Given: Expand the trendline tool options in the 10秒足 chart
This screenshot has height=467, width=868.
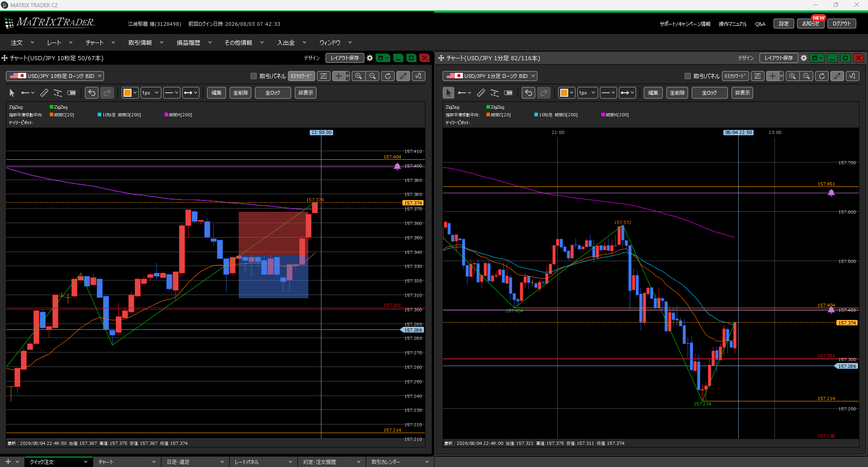Looking at the screenshot, I should (33, 93).
